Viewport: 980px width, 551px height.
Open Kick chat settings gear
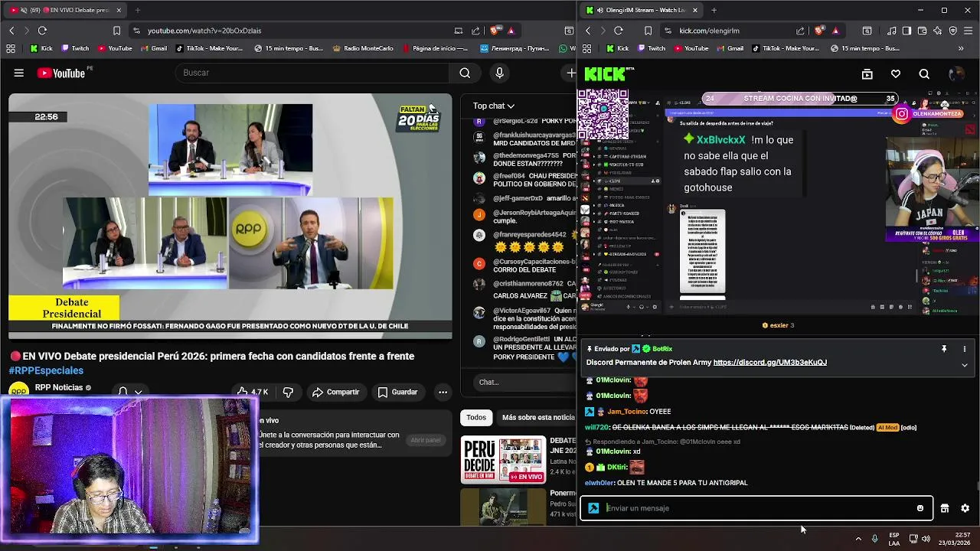(x=965, y=508)
